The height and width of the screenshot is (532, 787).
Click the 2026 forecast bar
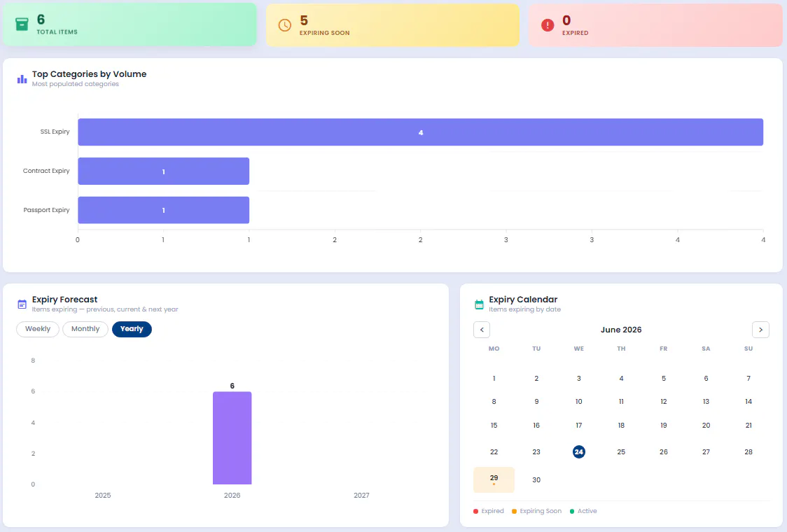click(232, 437)
